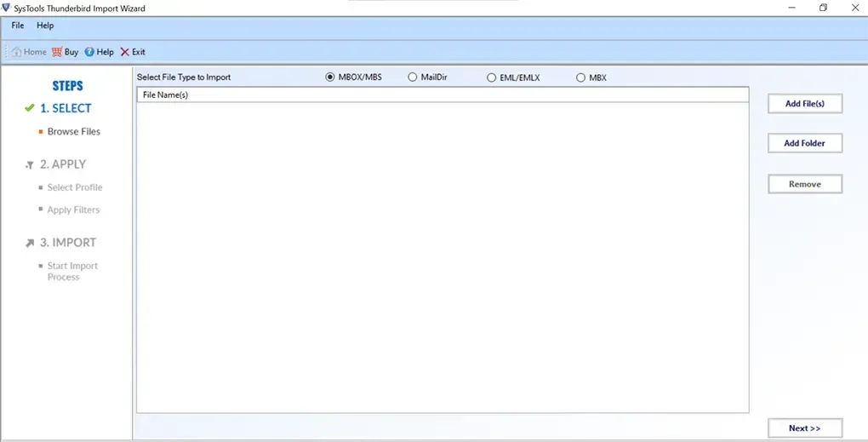Click the 3. IMPORT step heading
Image resolution: width=868 pixels, height=442 pixels.
[68, 243]
